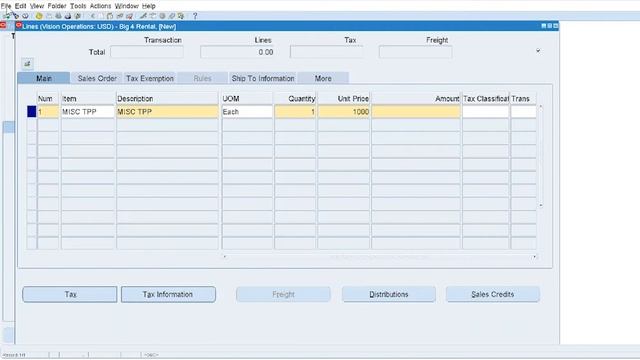Image resolution: width=640 pixels, height=360 pixels.
Task: Click the Sales Credits button
Action: (493, 294)
